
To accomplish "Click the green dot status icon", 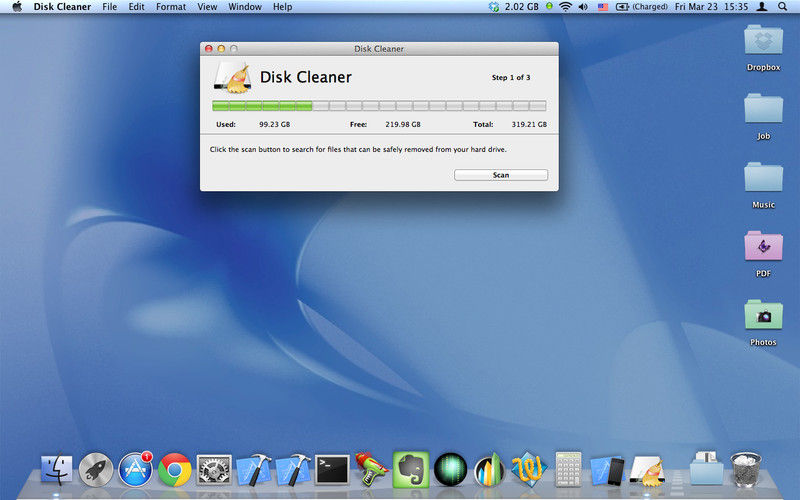I will pos(549,6).
